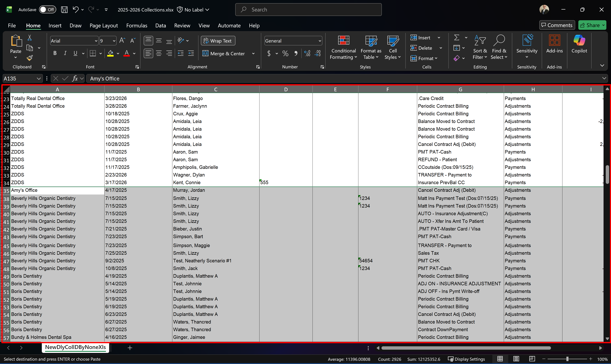Open Sort & Filter dropdown

tap(480, 48)
